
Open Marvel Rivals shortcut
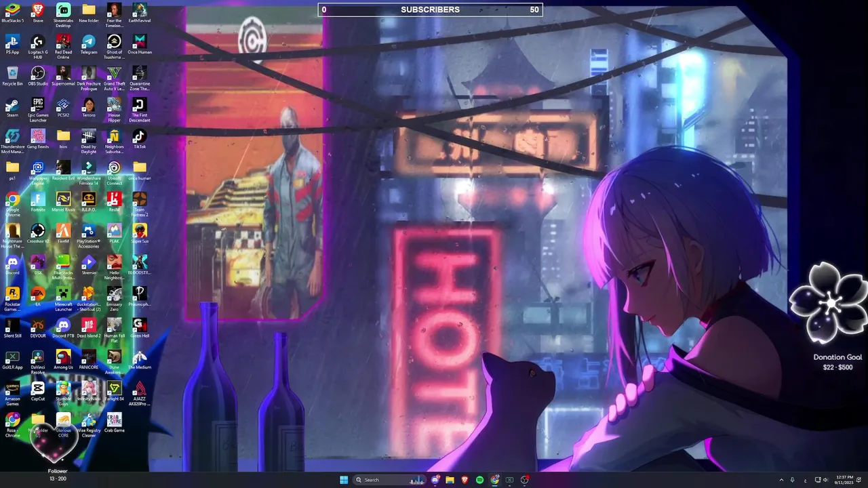tap(63, 199)
